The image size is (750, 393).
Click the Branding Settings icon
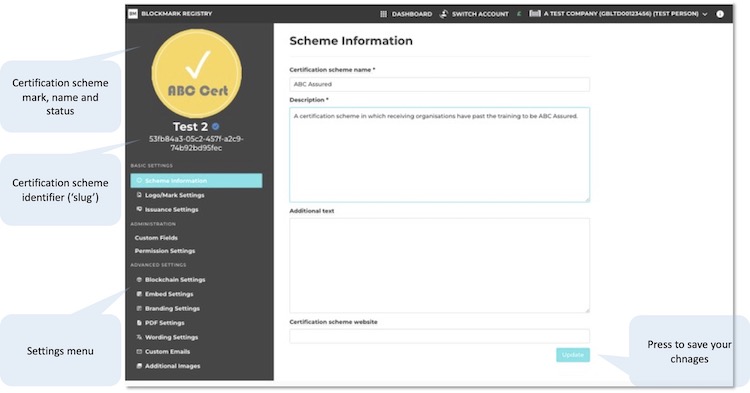139,308
